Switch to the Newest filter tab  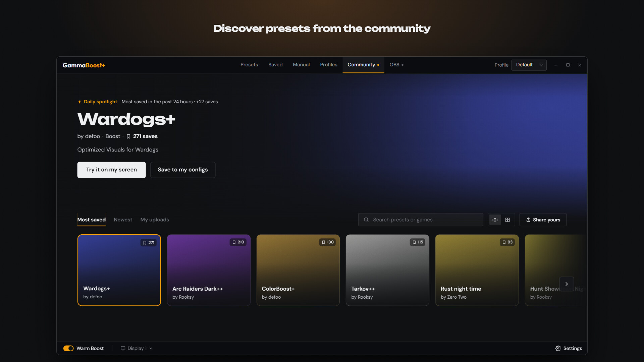coord(123,220)
